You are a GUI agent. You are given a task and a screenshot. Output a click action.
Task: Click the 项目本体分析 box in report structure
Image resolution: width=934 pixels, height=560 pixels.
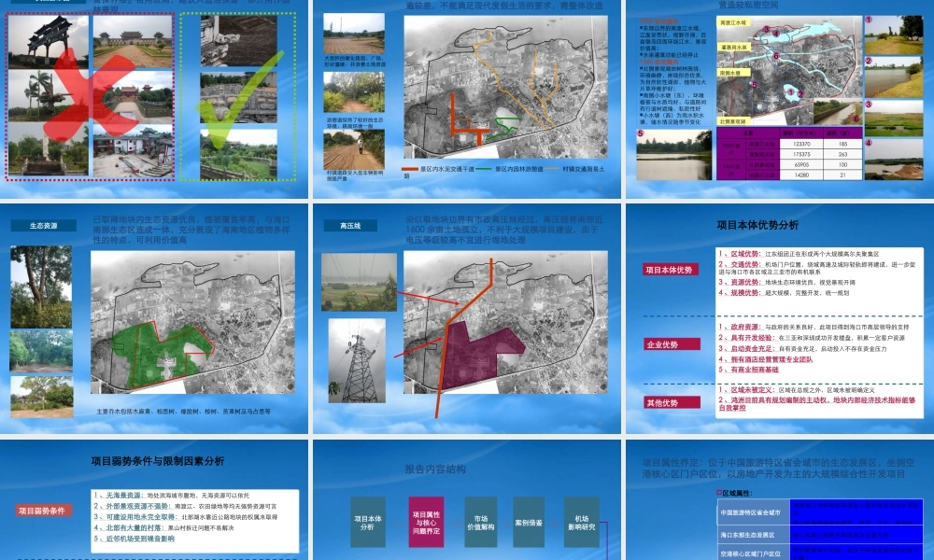[x=367, y=523]
